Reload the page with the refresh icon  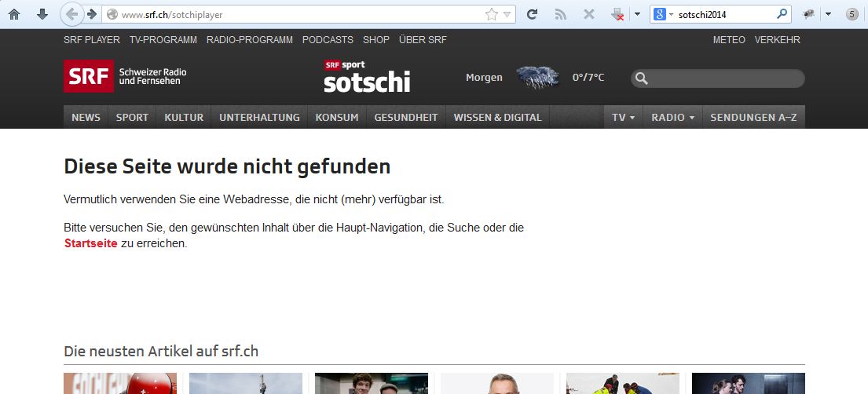pos(532,14)
